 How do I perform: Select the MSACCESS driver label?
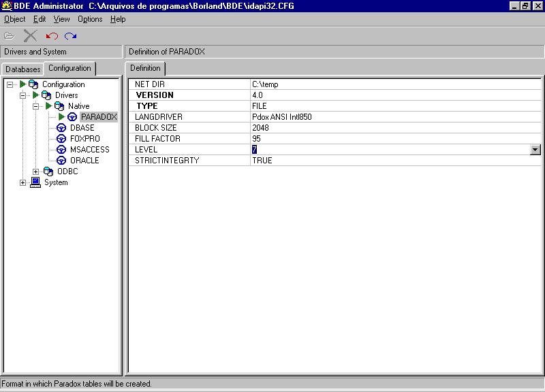pos(90,150)
